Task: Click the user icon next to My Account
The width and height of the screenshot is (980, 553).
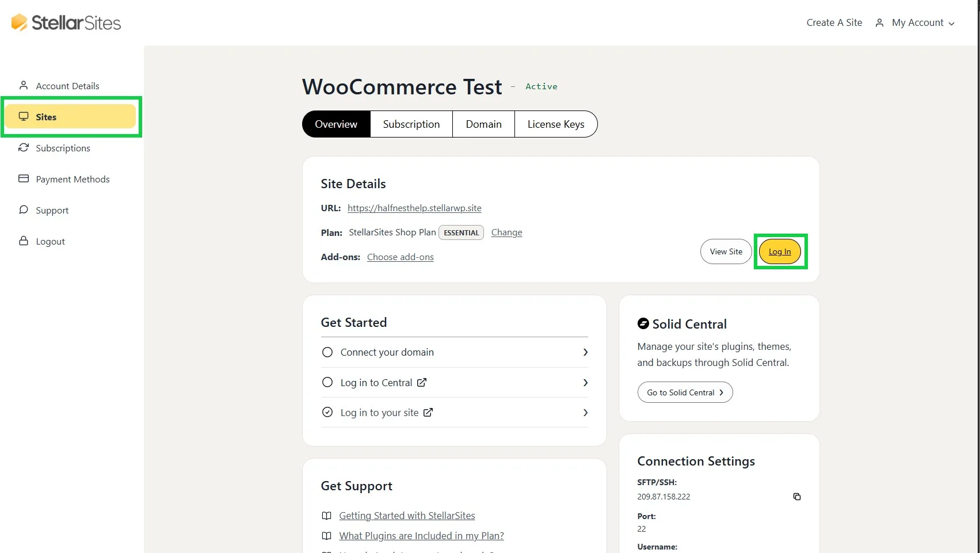Action: pyautogui.click(x=879, y=22)
